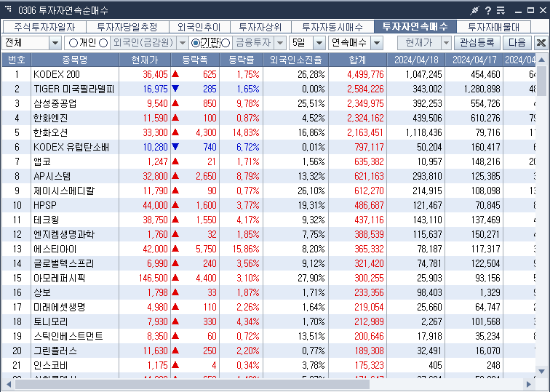Click the 현재가 button in toolbar
The width and height of the screenshot is (550, 392).
(419, 43)
